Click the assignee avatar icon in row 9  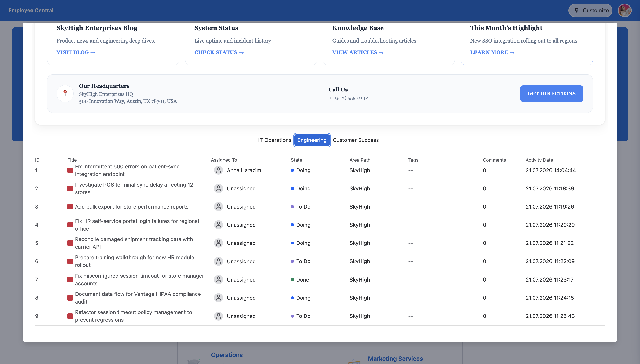click(x=218, y=316)
